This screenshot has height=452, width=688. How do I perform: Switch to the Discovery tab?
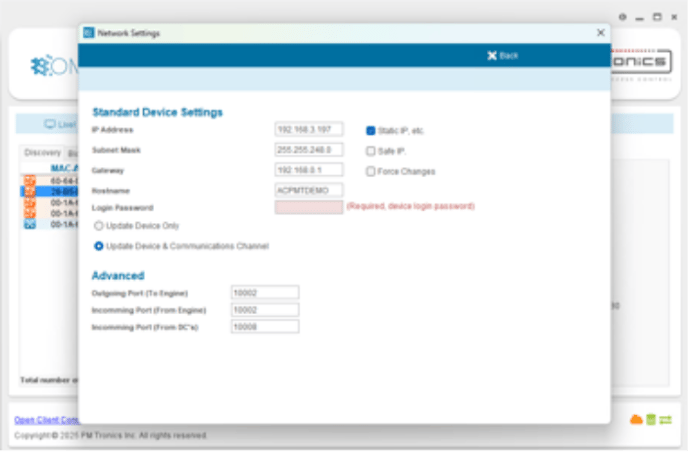point(42,152)
